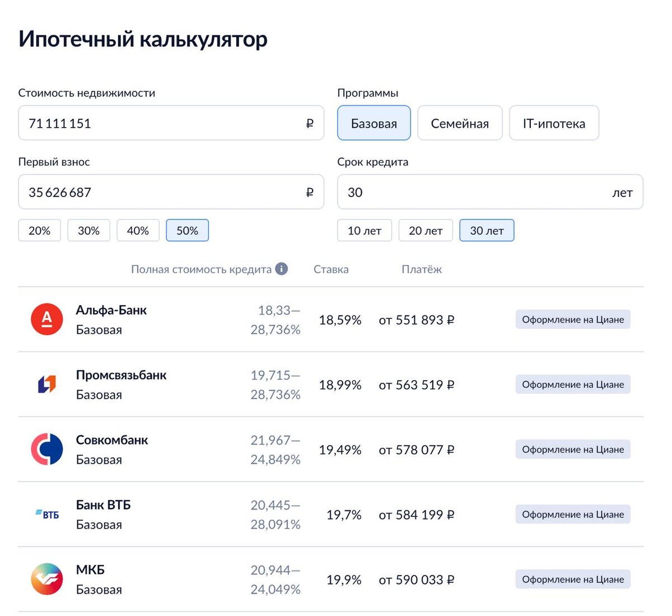The image size is (672, 616).
Task: Open the Альфа-Банк bank name link
Action: click(x=111, y=310)
